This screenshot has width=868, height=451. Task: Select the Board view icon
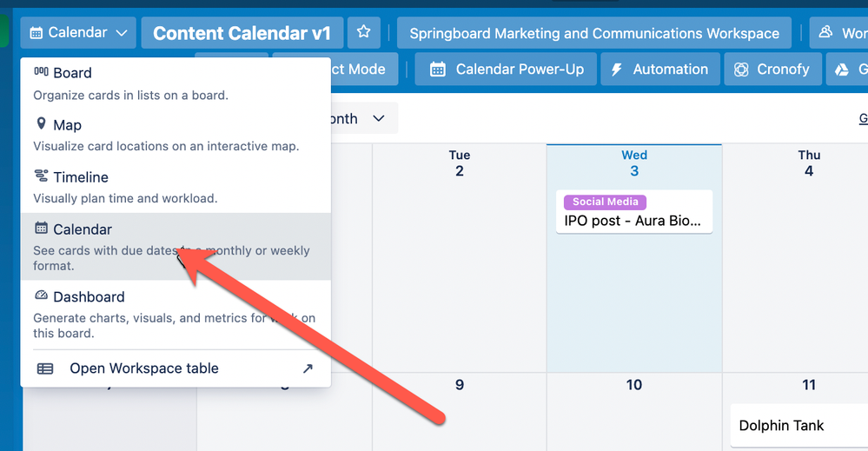[41, 72]
